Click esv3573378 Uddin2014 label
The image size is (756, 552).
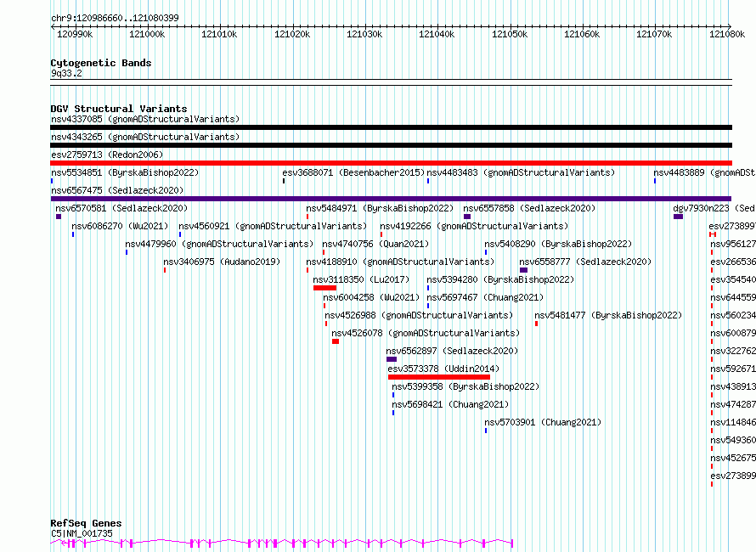(443, 369)
